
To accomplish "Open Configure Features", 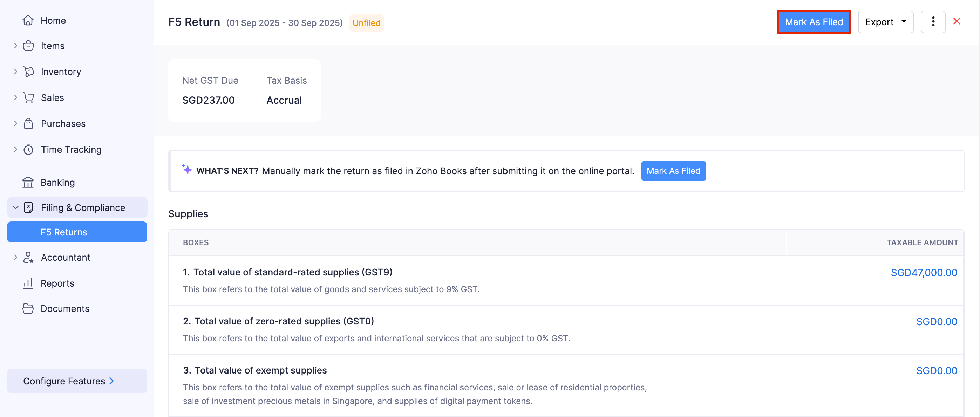I will (x=68, y=381).
